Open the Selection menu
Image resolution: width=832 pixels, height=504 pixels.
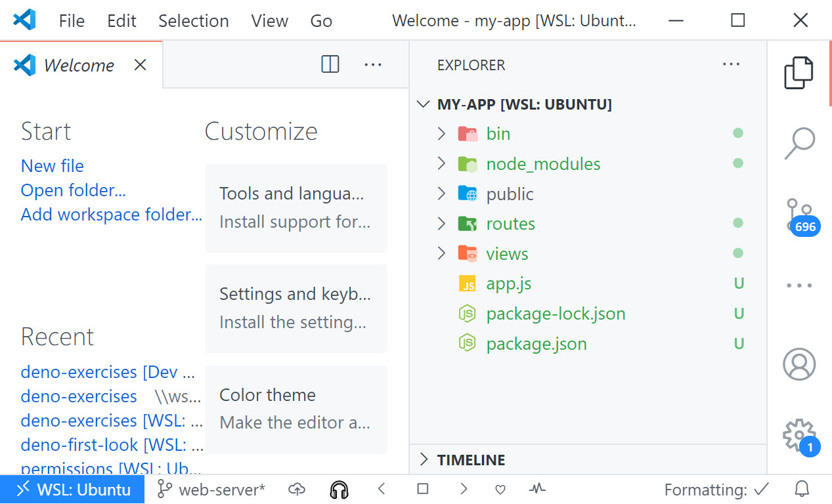193,21
